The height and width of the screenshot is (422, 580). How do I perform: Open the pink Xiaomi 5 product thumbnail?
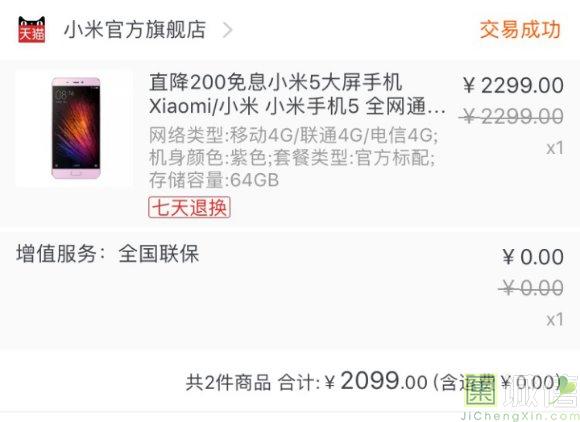click(75, 128)
